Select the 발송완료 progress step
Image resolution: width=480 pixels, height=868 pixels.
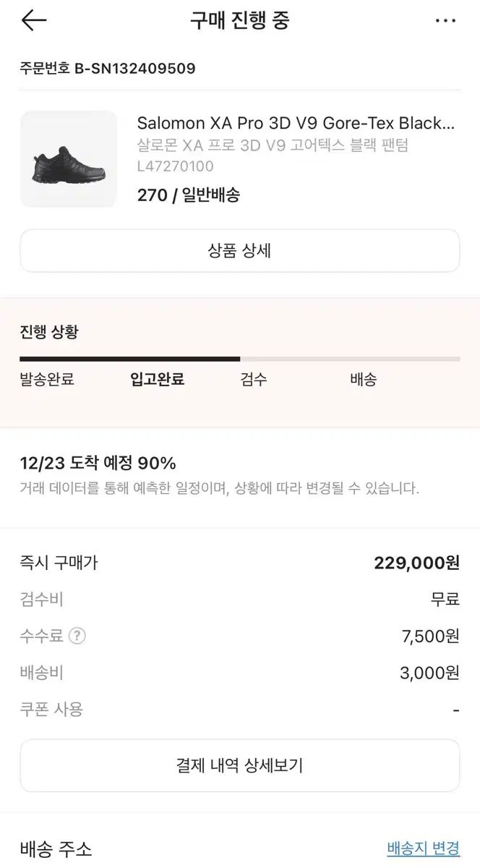click(47, 379)
